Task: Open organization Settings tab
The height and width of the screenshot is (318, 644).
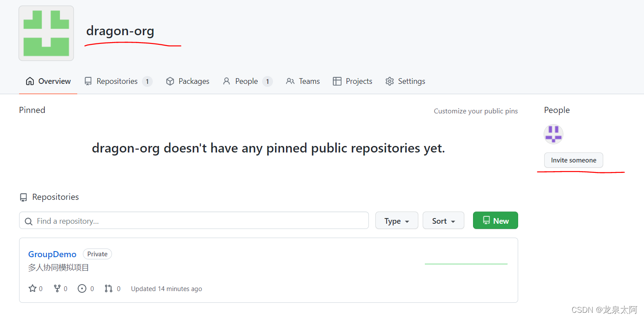Action: [x=405, y=81]
